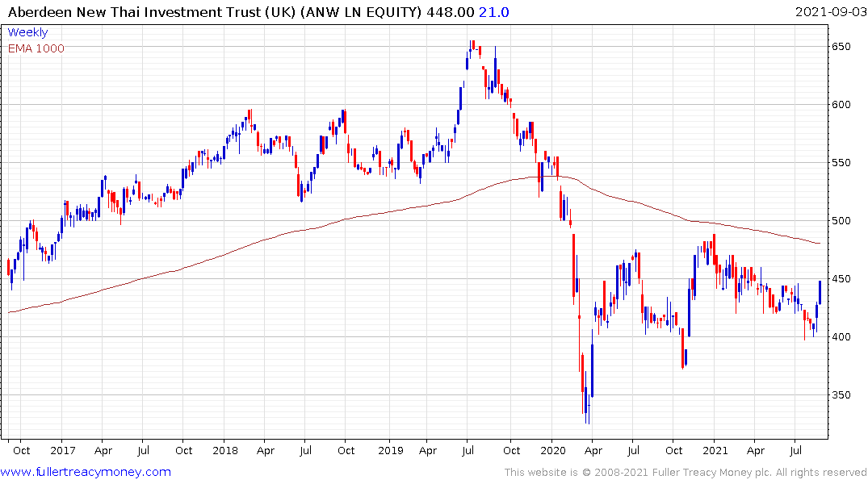This screenshot has width=868, height=484.
Task: Click the 600 price axis label
Action: coord(841,105)
